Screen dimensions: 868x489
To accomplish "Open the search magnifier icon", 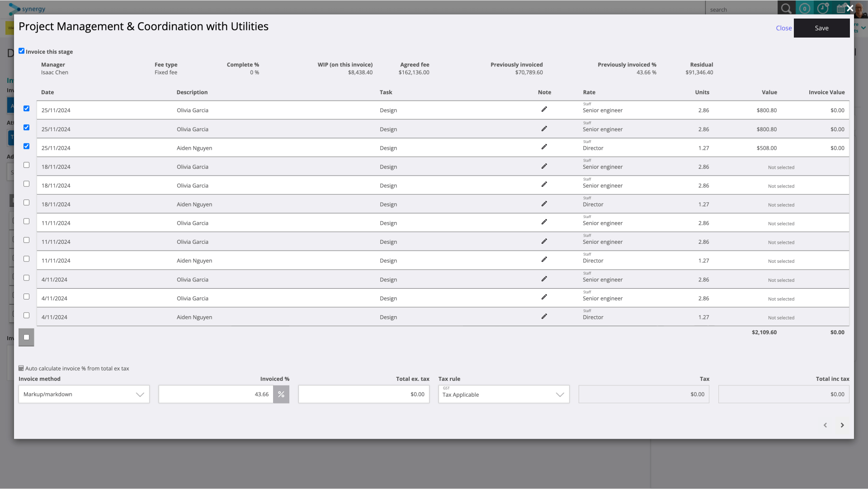I will point(786,8).
